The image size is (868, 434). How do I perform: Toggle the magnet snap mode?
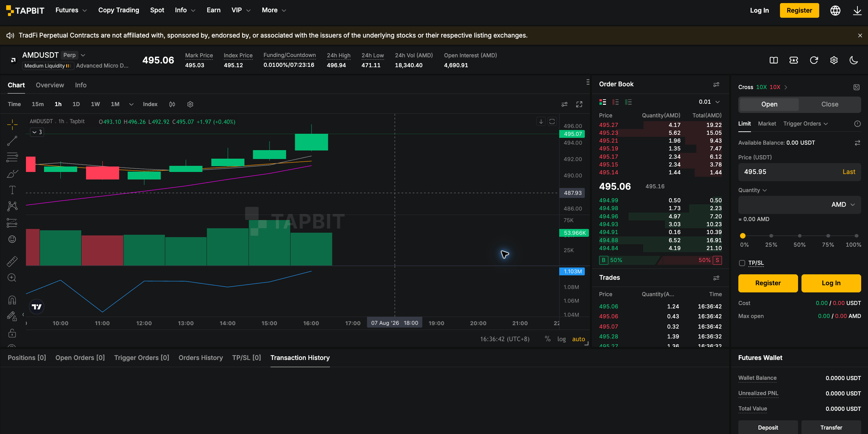[x=12, y=300]
